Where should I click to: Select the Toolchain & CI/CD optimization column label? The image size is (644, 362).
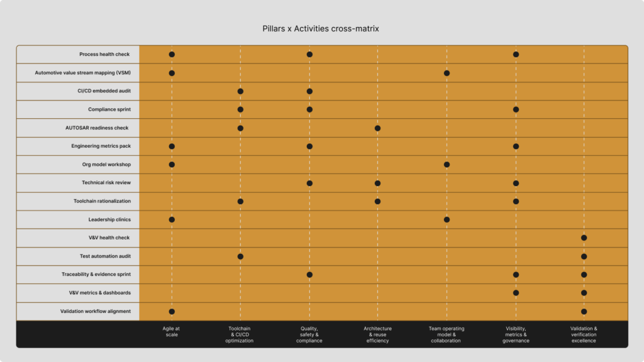pos(240,334)
